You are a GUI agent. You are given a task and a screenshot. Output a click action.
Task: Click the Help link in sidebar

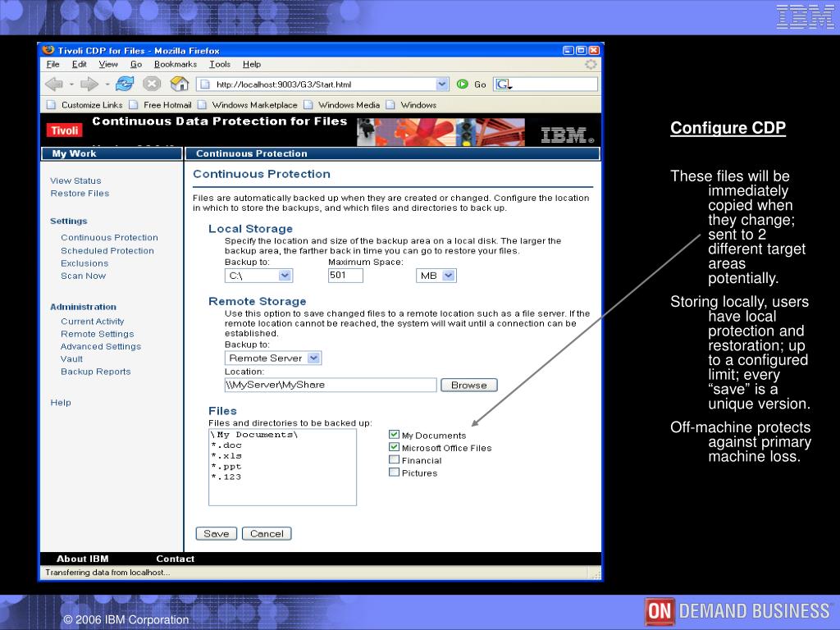61,402
